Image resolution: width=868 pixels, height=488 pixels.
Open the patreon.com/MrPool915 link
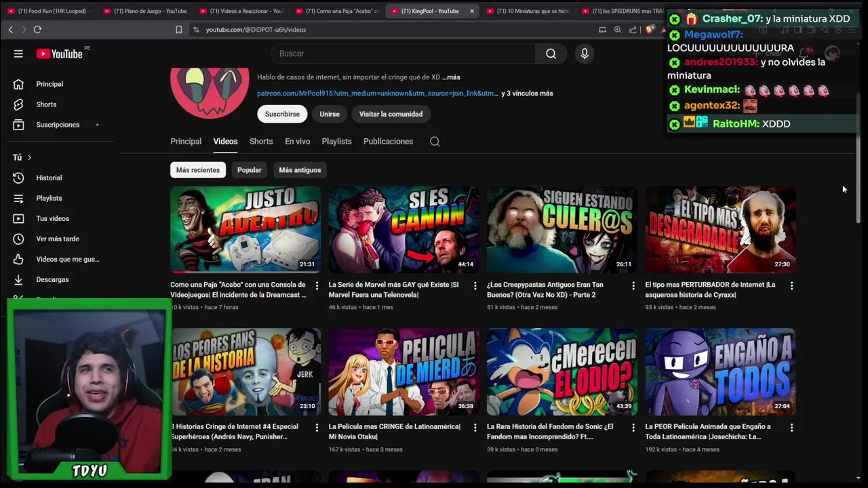click(377, 94)
